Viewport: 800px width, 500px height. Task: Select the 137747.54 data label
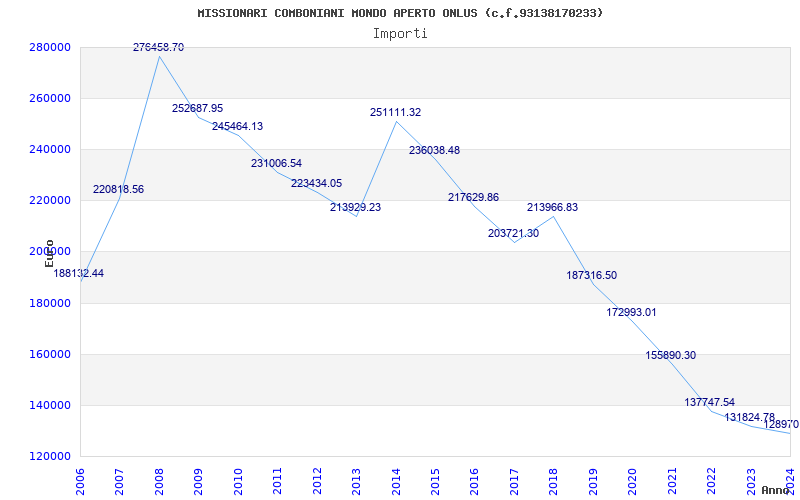pos(710,402)
